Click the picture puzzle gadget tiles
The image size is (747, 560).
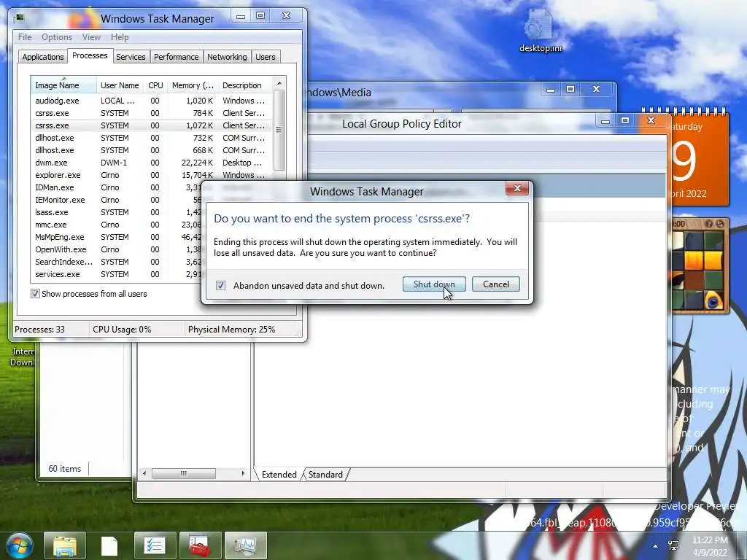tap(700, 270)
